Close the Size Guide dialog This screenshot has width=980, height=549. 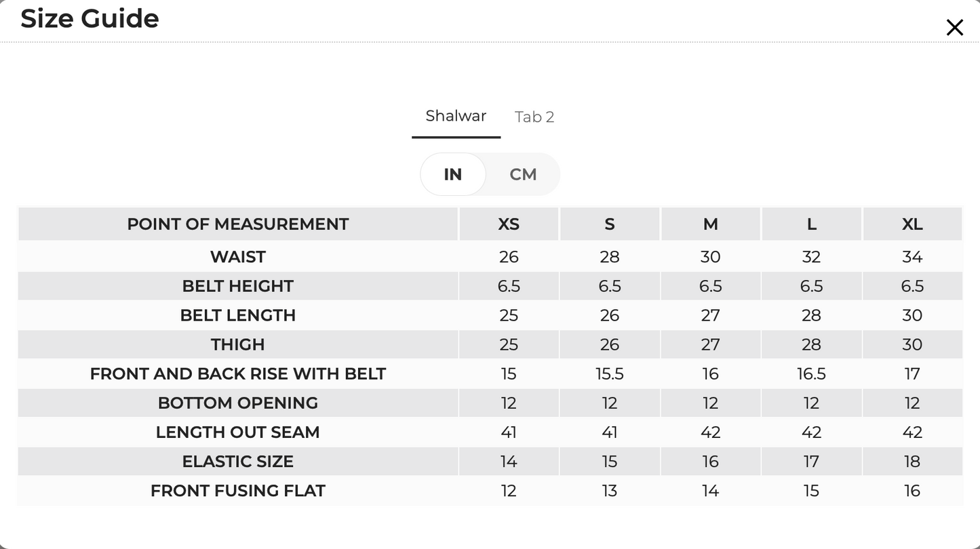click(x=954, y=28)
